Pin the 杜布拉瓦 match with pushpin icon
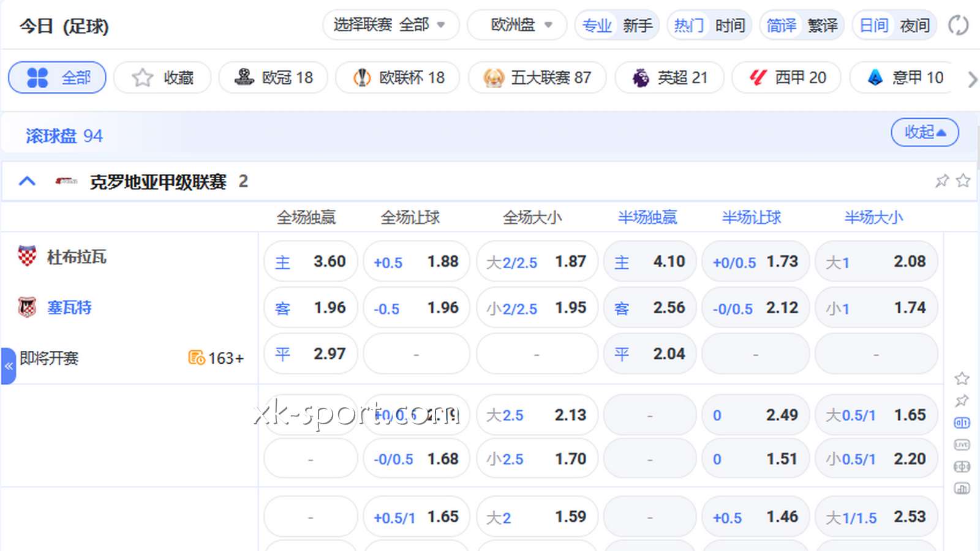 click(x=962, y=401)
